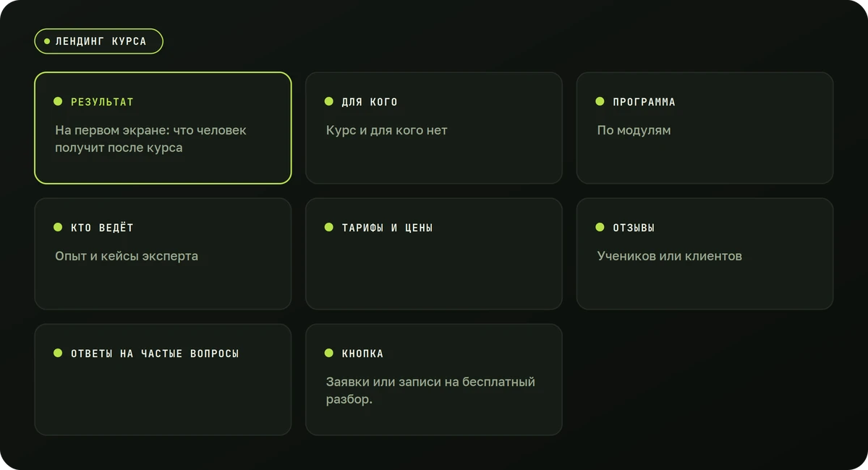Open the highlighted РЕЗУЛЬТАТ card
The image size is (868, 470).
pyautogui.click(x=163, y=128)
